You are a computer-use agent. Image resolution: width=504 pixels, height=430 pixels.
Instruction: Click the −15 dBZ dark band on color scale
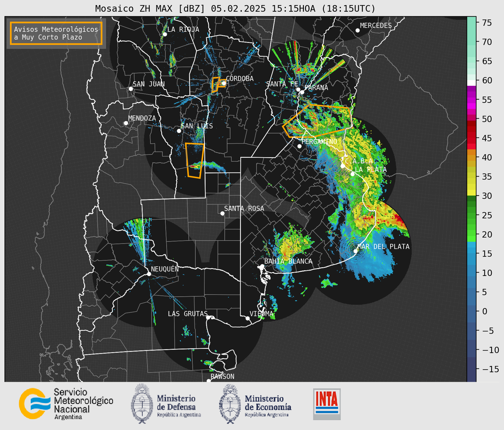471,369
